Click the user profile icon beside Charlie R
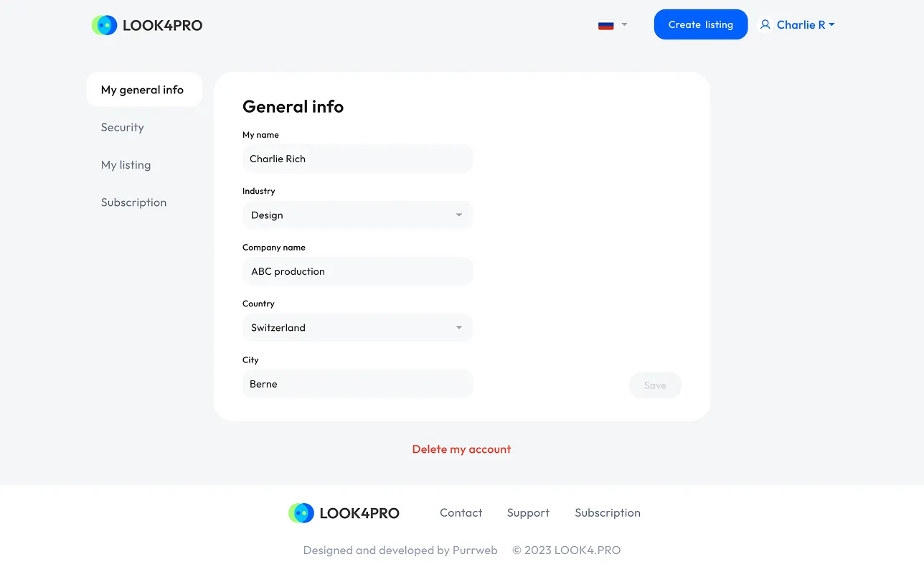This screenshot has height=577, width=924. 765,24
